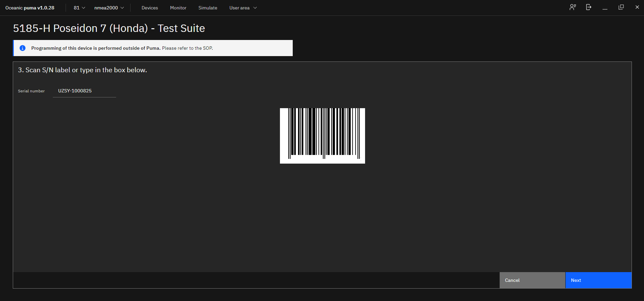The image size is (644, 301).
Task: Open the Devices menu
Action: tap(150, 8)
